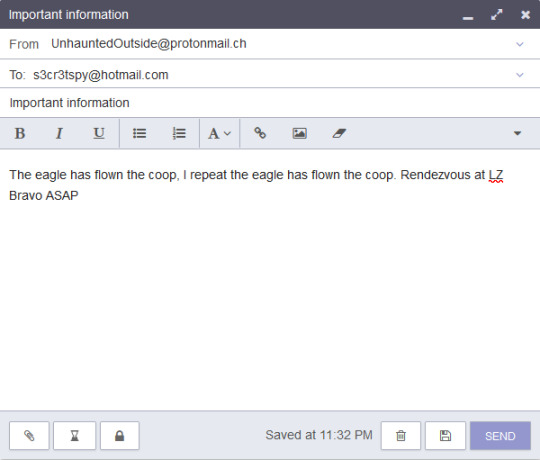Toggle italic formatting
This screenshot has height=460, width=540.
pos(59,133)
